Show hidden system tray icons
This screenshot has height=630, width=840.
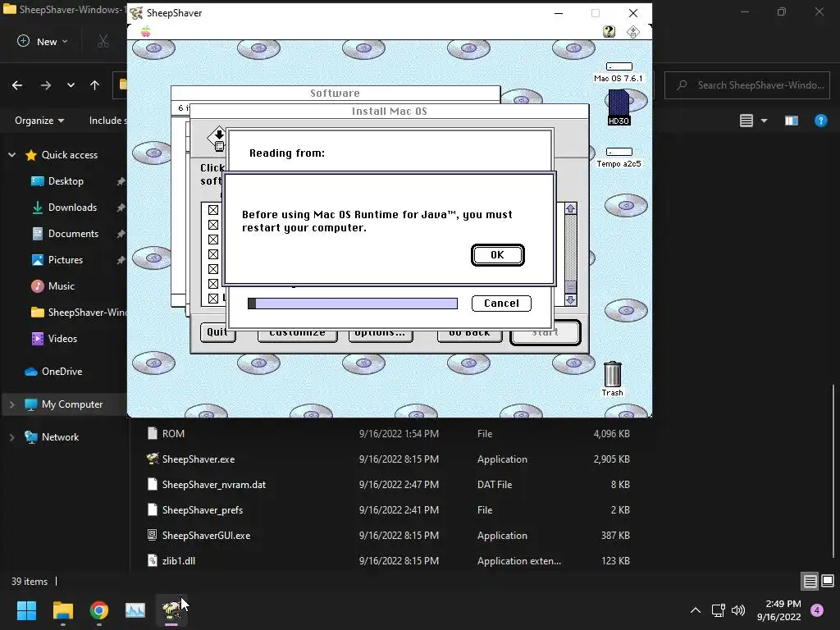(x=696, y=610)
